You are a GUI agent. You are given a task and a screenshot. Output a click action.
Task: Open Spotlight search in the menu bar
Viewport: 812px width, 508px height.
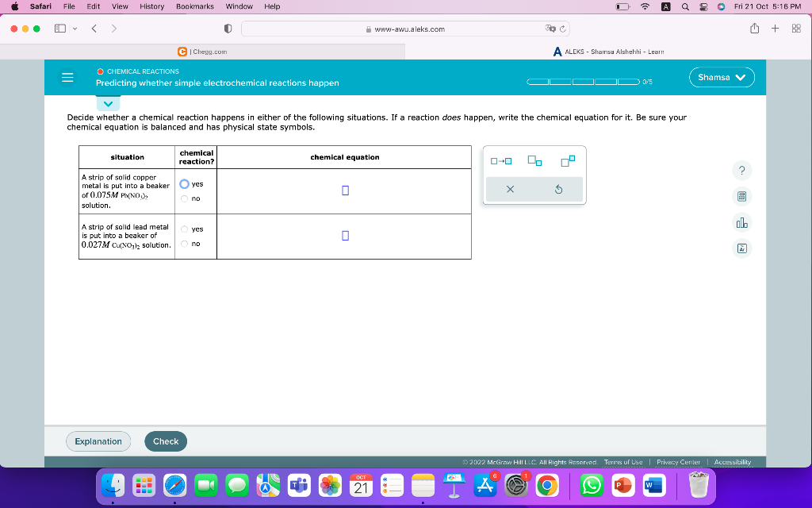pyautogui.click(x=685, y=6)
